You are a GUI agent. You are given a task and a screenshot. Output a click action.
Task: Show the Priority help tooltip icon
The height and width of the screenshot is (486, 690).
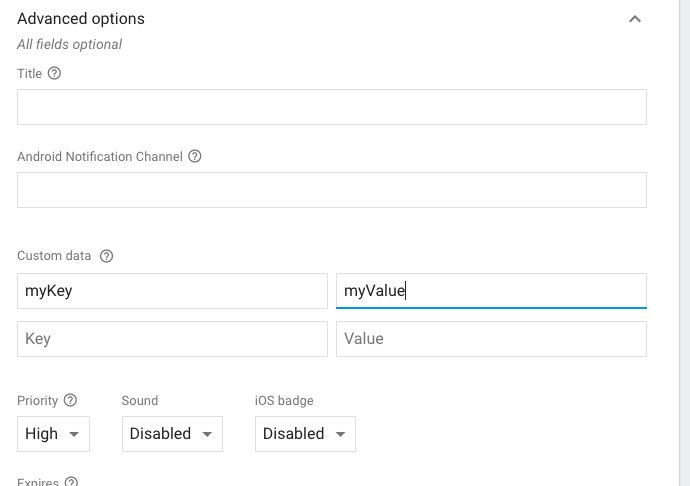70,400
